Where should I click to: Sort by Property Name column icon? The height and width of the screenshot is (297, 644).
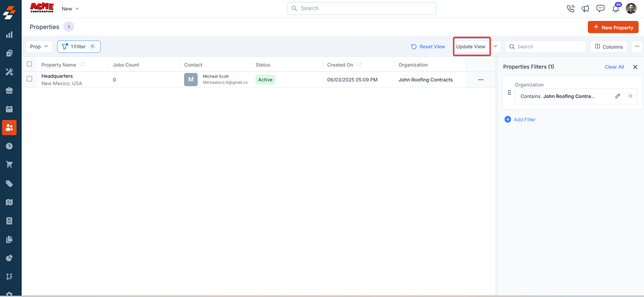pos(82,64)
